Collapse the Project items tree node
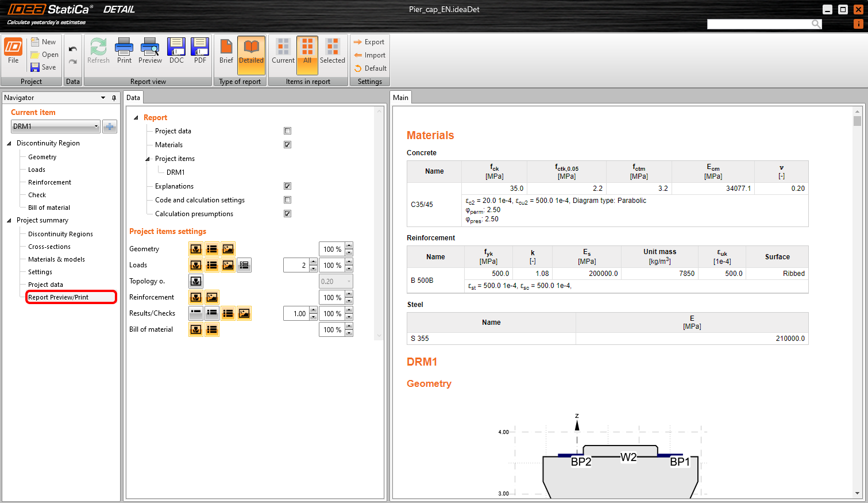Image resolution: width=868 pixels, height=503 pixels. [148, 159]
